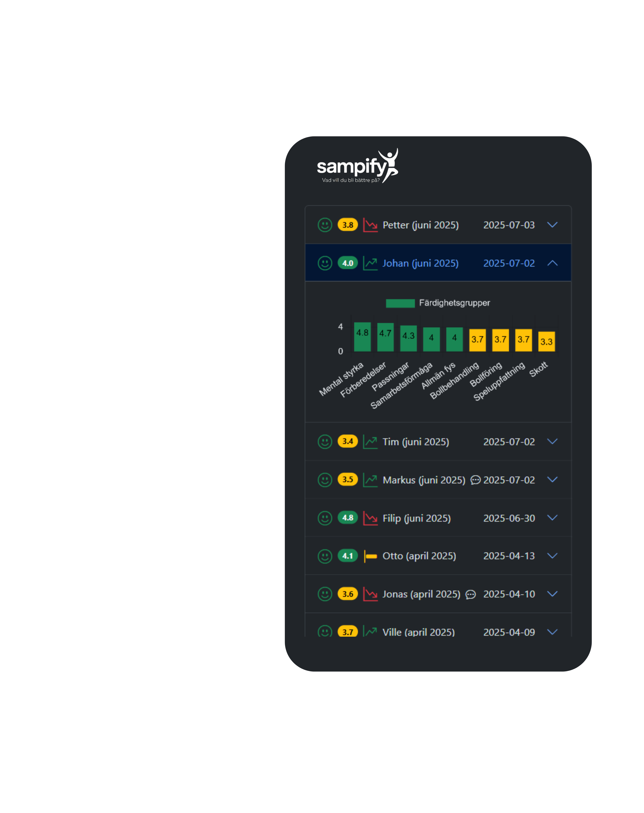Click the yellow Bollbehandling 3.7 bar

[477, 340]
